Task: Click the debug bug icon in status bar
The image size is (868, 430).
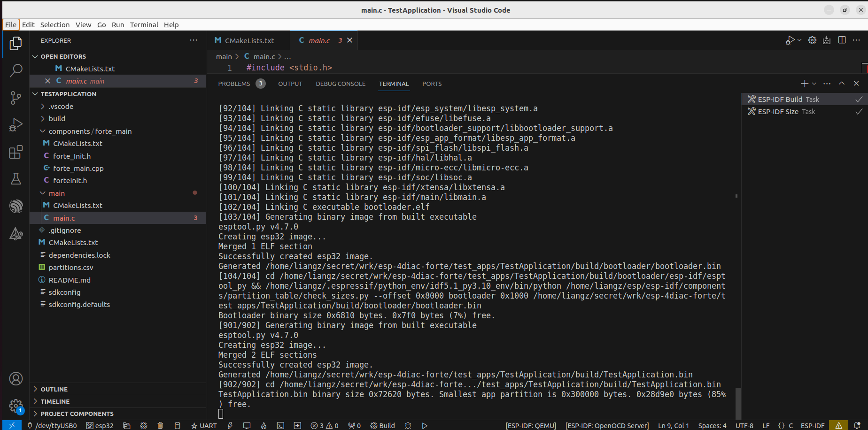Action: (x=408, y=425)
